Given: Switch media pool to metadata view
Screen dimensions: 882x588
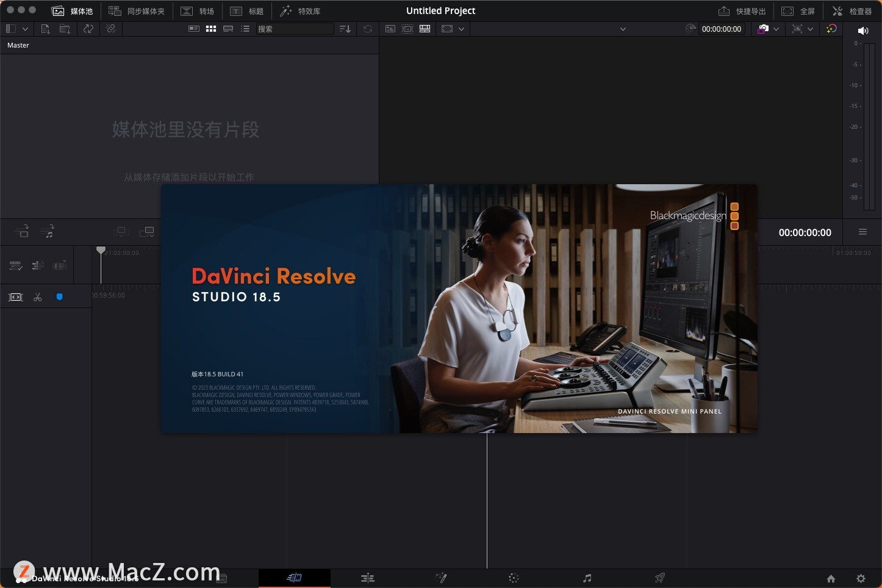Looking at the screenshot, I should (194, 29).
